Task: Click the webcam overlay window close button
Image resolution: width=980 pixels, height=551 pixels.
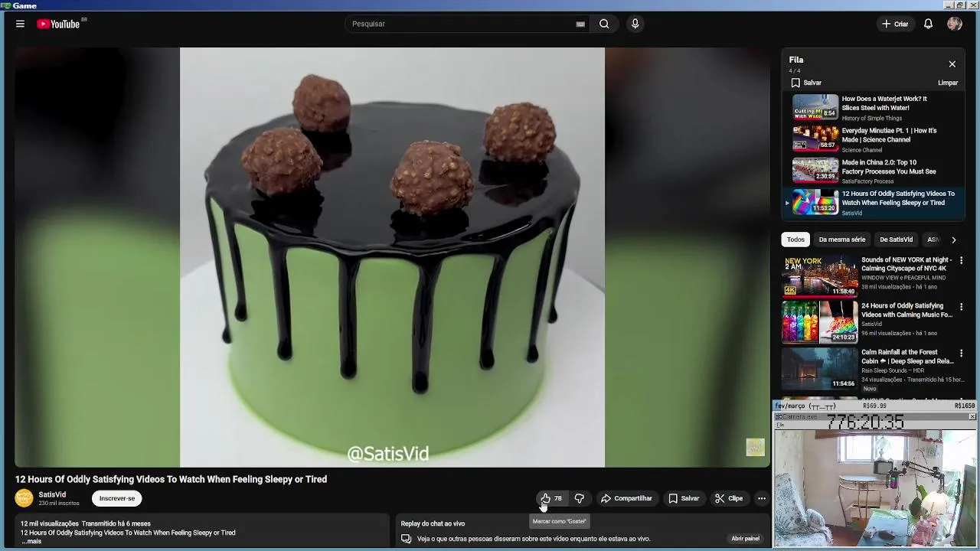Action: [x=972, y=417]
